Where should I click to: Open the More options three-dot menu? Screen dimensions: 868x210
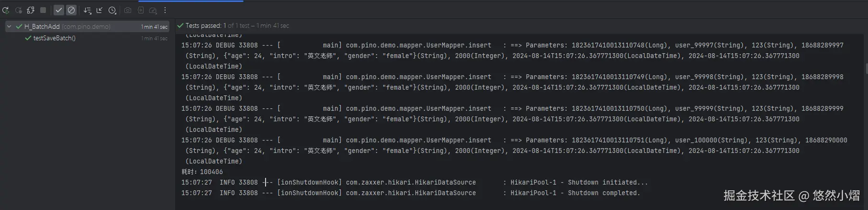(165, 10)
